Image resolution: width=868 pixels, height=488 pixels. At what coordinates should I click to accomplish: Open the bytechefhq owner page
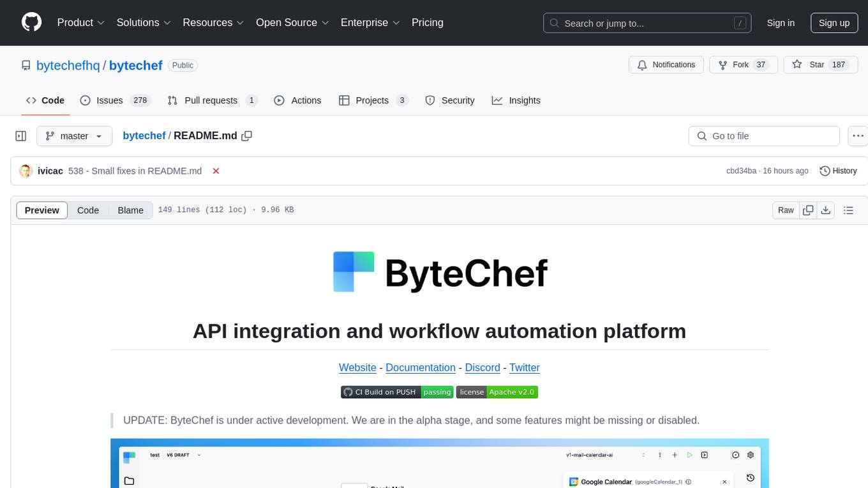tap(68, 65)
